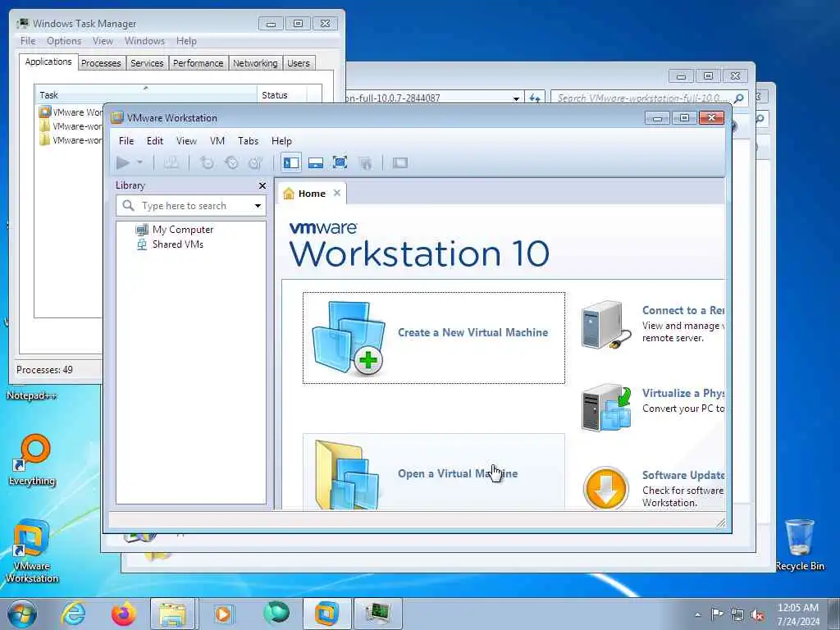This screenshot has height=630, width=840.
Task: Click the Software Updates link
Action: tap(683, 475)
